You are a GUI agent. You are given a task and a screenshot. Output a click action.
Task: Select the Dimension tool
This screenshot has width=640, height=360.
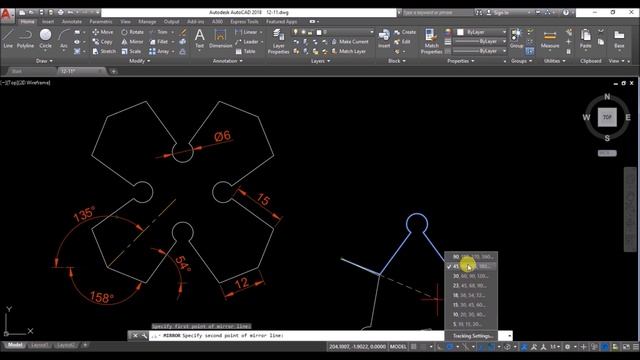(220, 38)
